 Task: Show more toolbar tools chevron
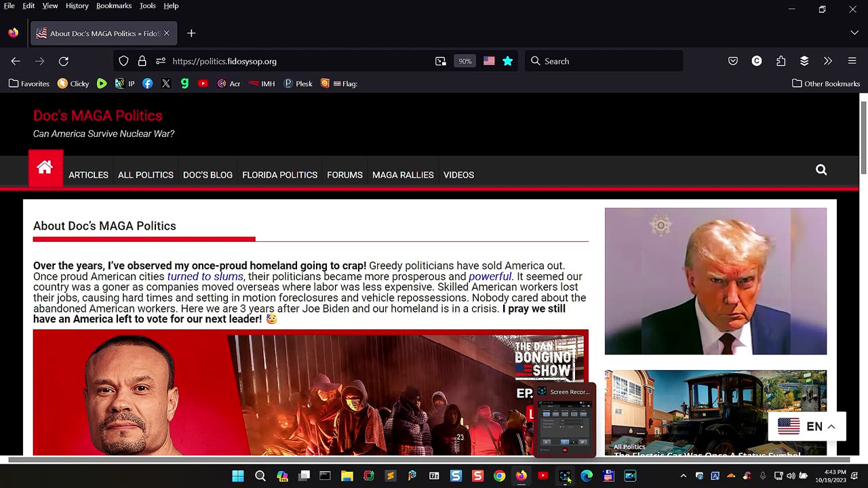tap(828, 61)
